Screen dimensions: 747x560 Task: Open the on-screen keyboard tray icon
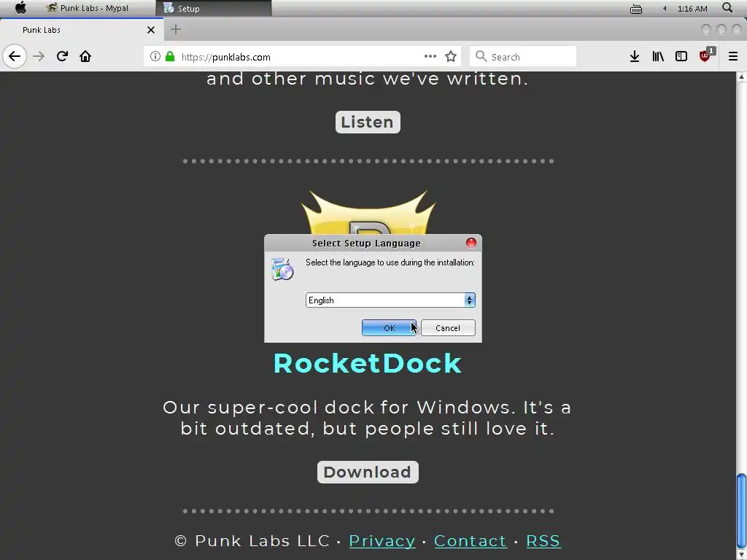coord(636,9)
